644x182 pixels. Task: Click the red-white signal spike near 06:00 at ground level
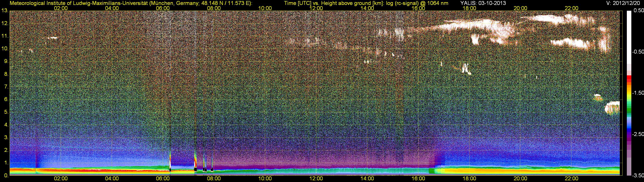(x=170, y=161)
